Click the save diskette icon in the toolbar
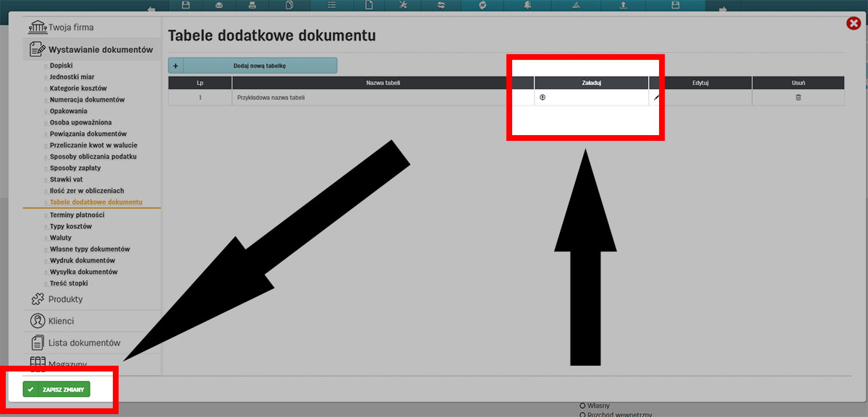Screen dimensions: 868x417 pyautogui.click(x=186, y=6)
